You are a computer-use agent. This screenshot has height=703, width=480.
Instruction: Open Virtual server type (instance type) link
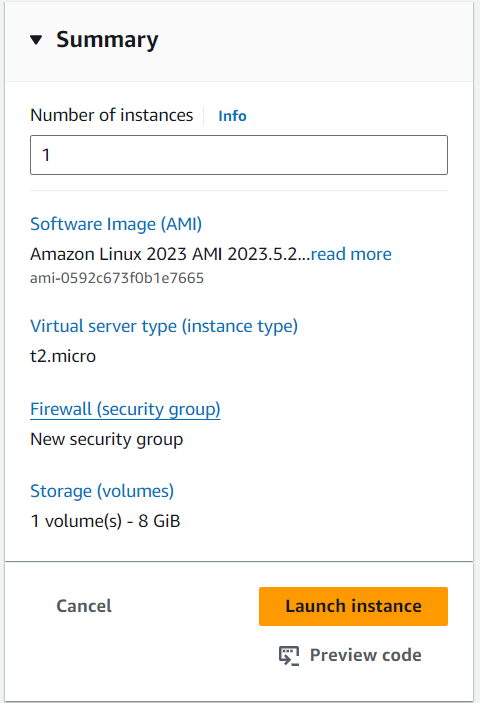(164, 326)
